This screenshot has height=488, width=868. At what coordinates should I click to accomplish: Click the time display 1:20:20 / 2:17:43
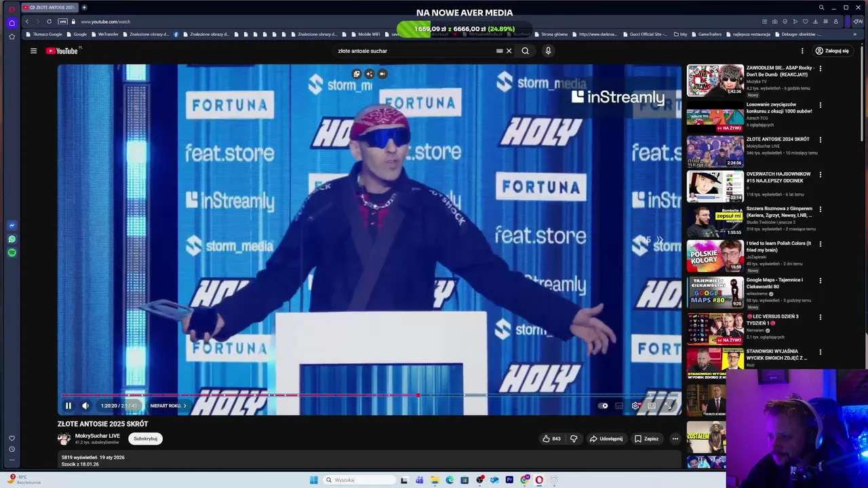point(119,406)
